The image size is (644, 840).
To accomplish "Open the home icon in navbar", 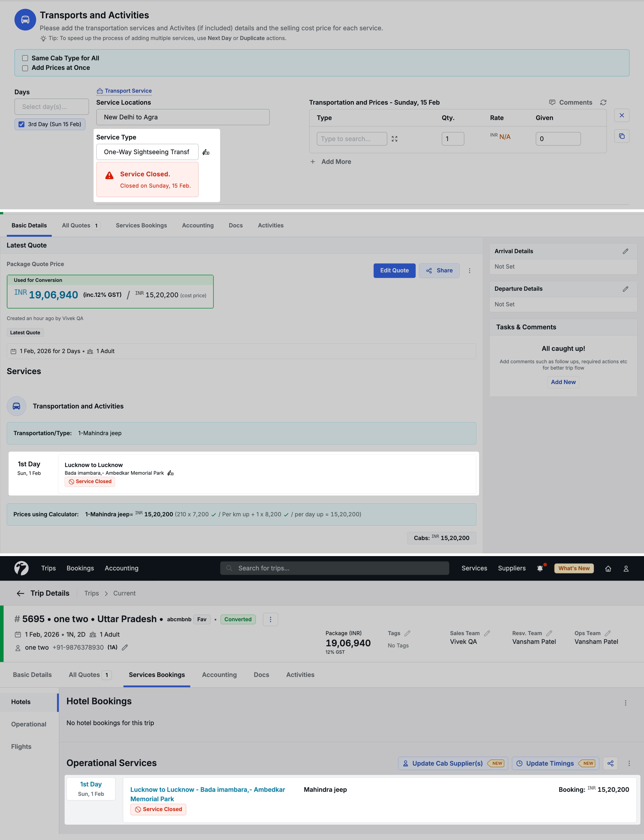I will click(x=608, y=569).
